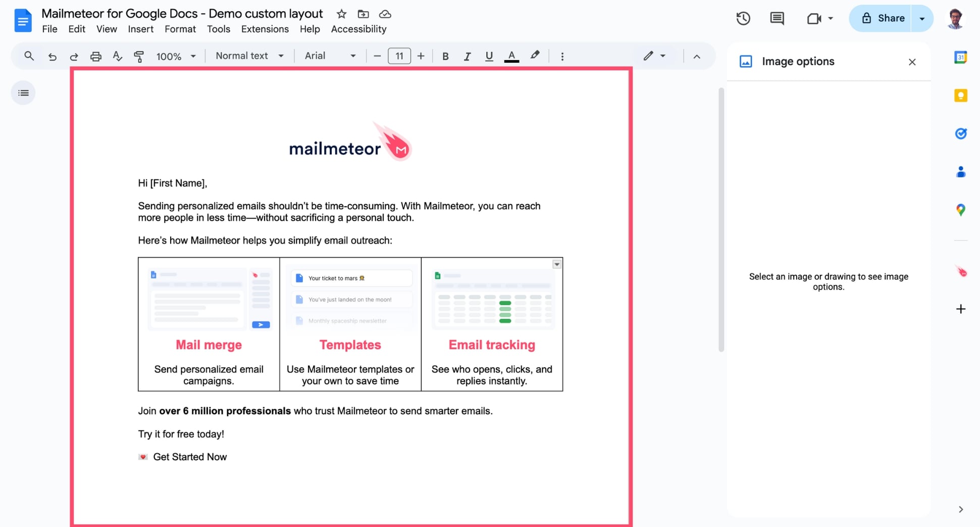Image resolution: width=980 pixels, height=527 pixels.
Task: Open the zoom level dropdown
Action: pyautogui.click(x=176, y=56)
